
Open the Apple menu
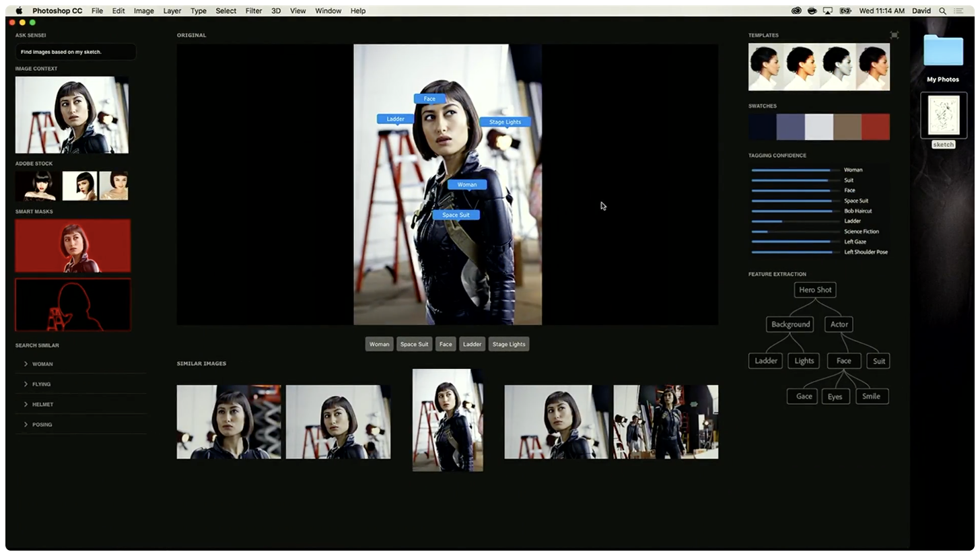(x=19, y=11)
